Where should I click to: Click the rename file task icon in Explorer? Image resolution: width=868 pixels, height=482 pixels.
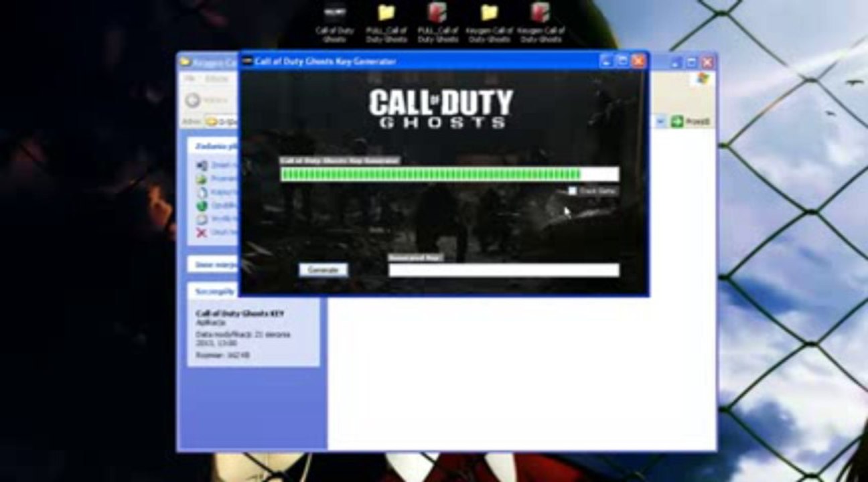point(202,165)
